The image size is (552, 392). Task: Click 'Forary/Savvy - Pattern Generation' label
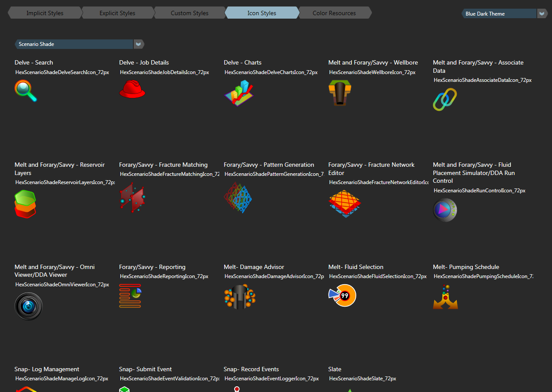[269, 165]
